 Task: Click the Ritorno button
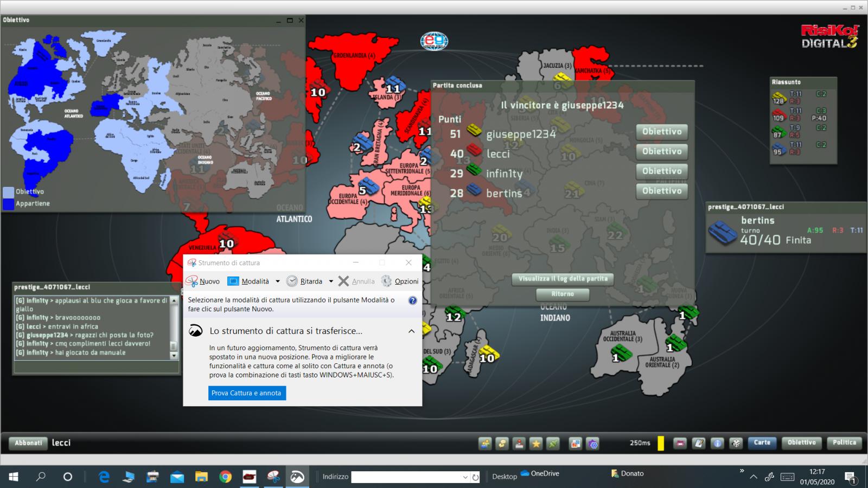click(x=563, y=294)
